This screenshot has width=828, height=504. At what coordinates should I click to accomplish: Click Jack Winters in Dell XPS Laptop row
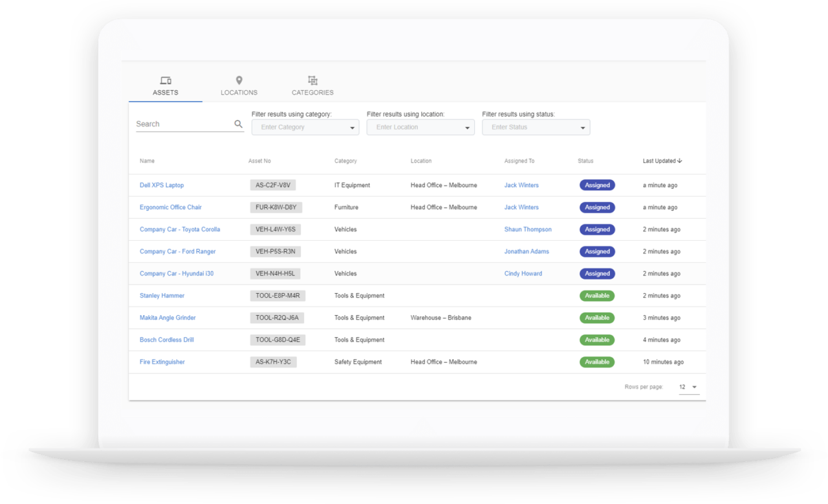521,185
